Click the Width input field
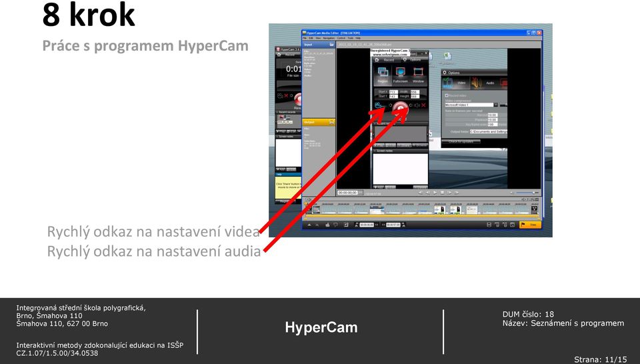Viewport: 640px width, 364px height. click(415, 92)
